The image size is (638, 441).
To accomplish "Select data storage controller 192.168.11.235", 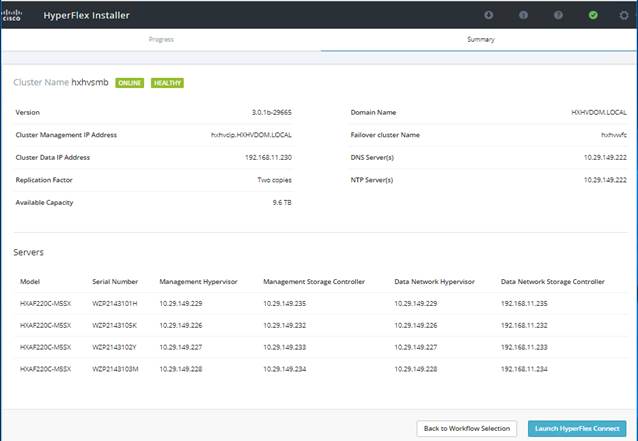I will coord(524,303).
